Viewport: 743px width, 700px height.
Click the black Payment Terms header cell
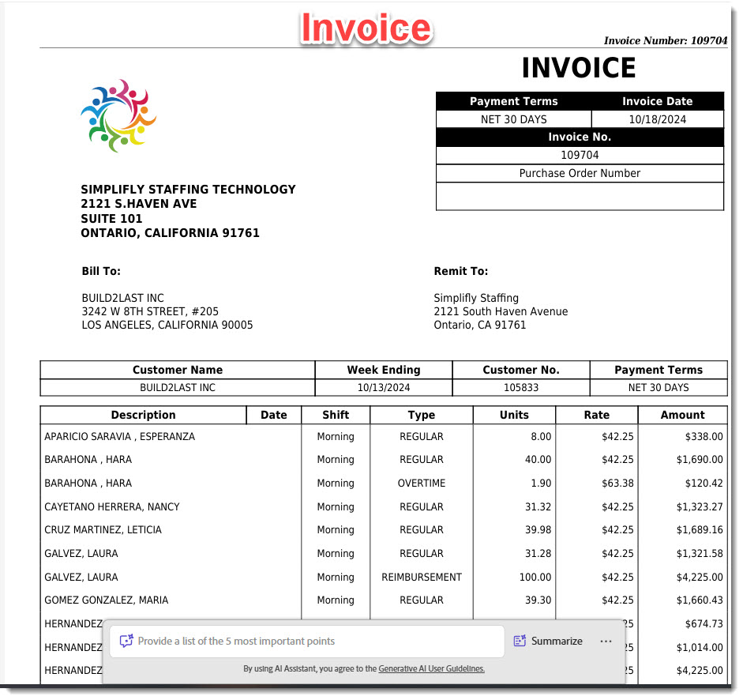coord(513,101)
